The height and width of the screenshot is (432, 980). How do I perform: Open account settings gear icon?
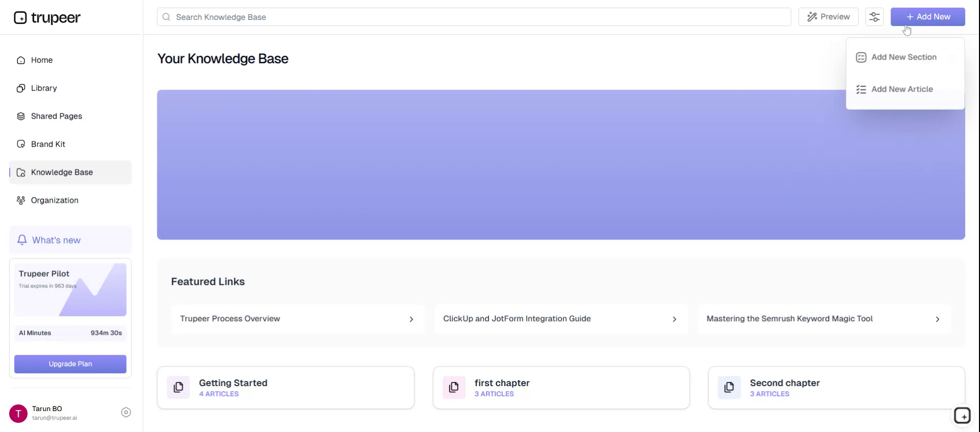click(126, 413)
